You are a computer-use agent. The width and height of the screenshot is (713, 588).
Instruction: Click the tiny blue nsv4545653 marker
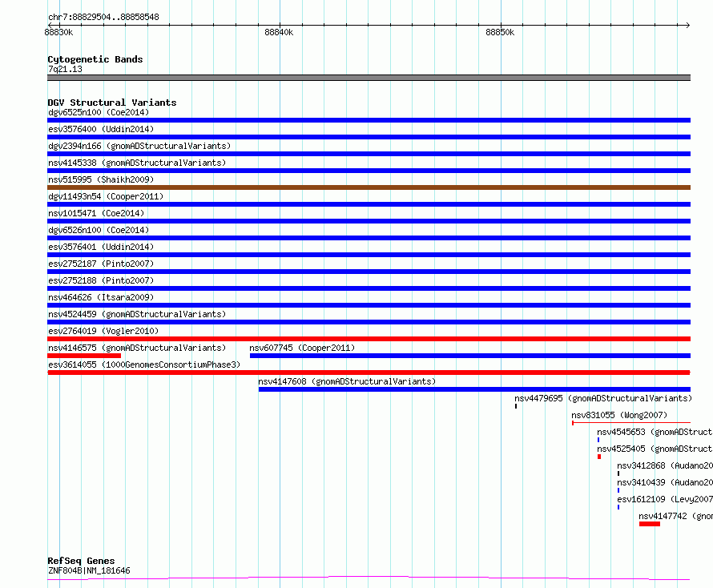(598, 440)
